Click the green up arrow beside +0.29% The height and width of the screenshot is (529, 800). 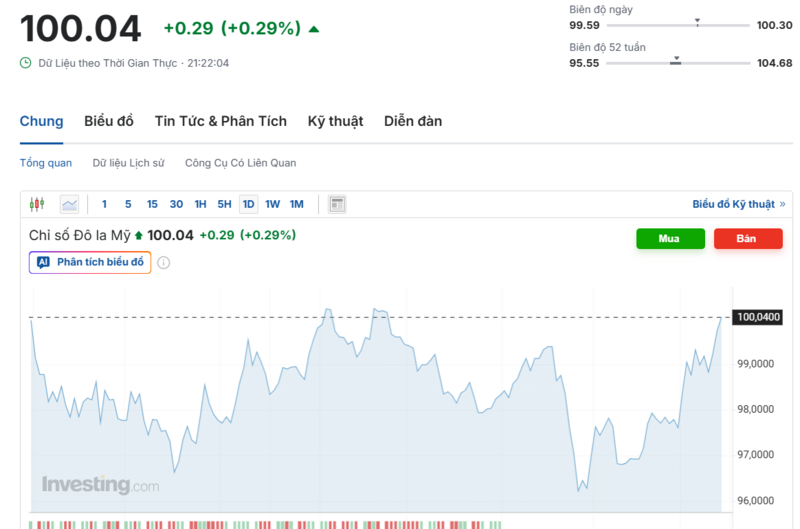314,29
